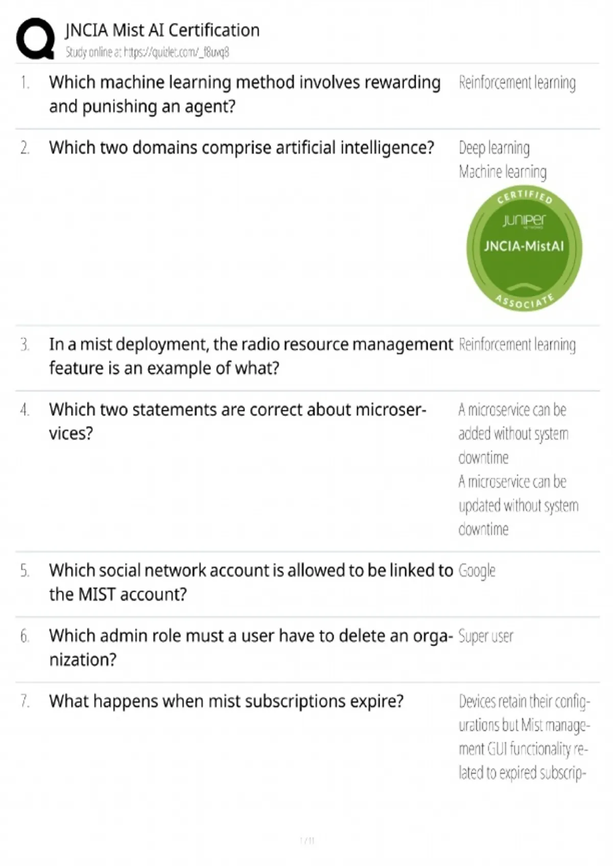
Task: Click the microservice added without downtime answer
Action: (513, 433)
